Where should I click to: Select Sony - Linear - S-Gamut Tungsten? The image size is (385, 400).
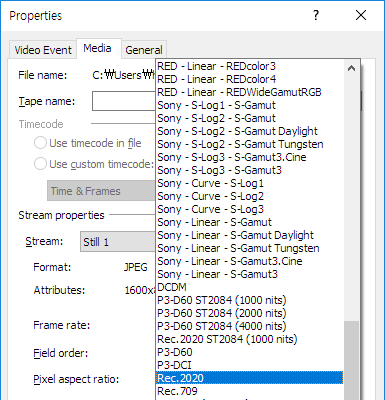coord(249,248)
